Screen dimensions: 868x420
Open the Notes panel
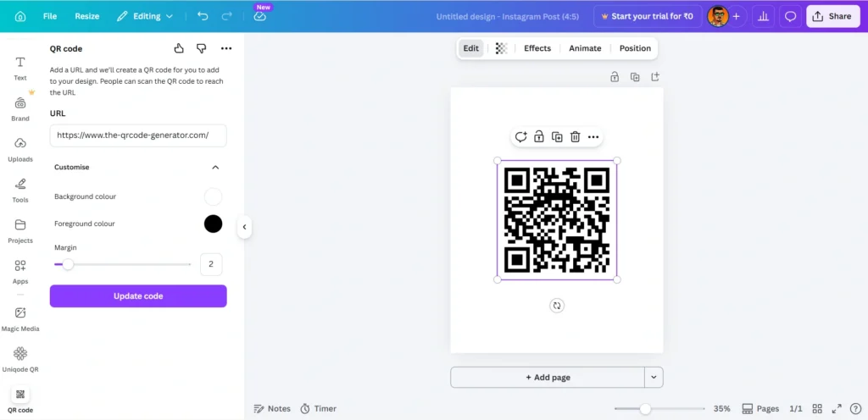pos(272,409)
